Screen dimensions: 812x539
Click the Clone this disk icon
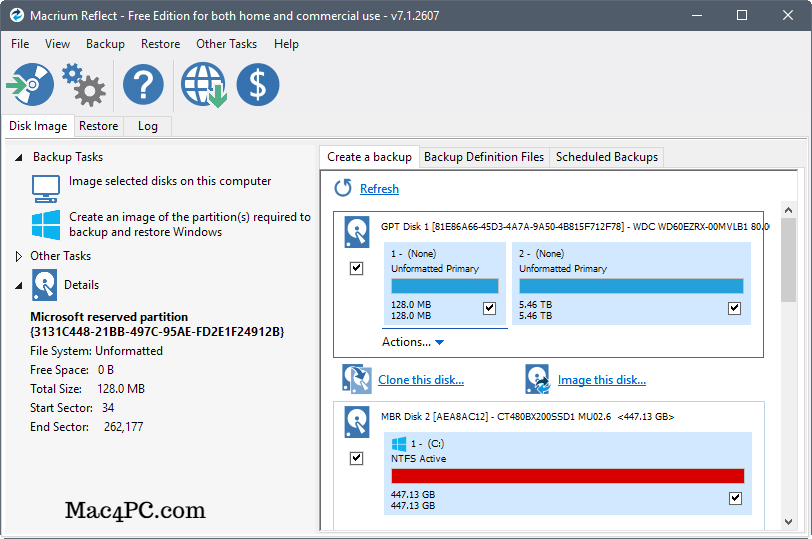pos(357,379)
